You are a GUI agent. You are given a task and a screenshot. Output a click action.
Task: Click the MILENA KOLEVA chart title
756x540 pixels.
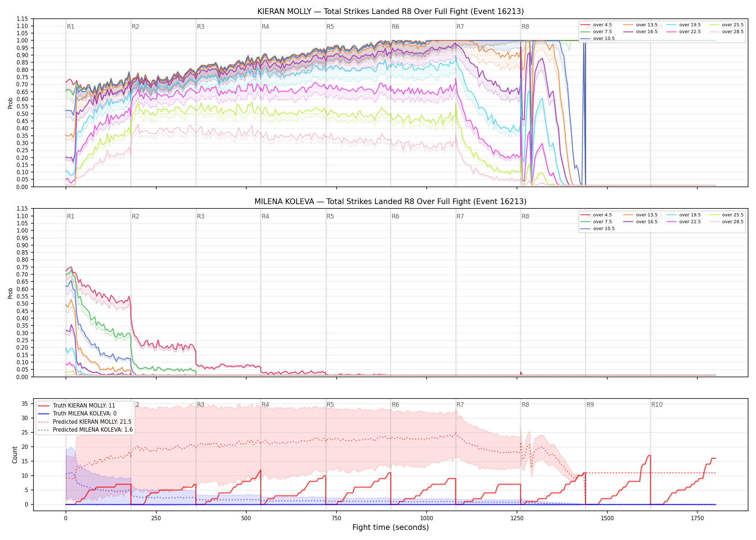391,202
